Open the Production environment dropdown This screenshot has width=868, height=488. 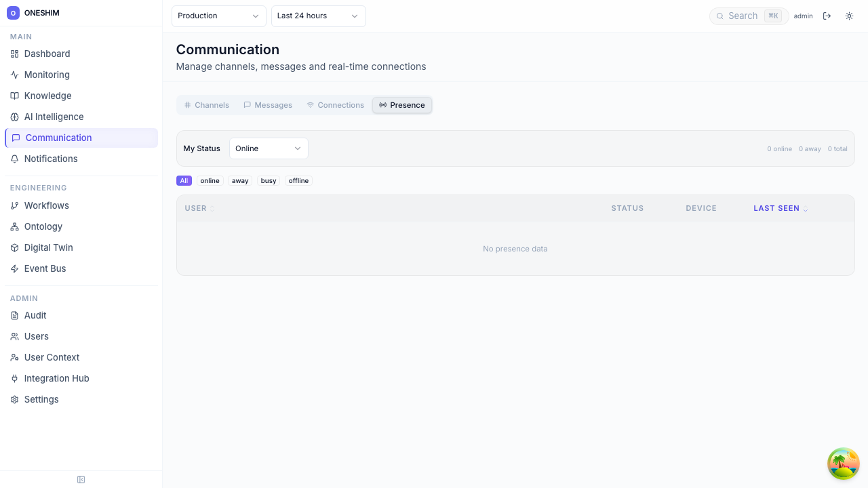218,16
